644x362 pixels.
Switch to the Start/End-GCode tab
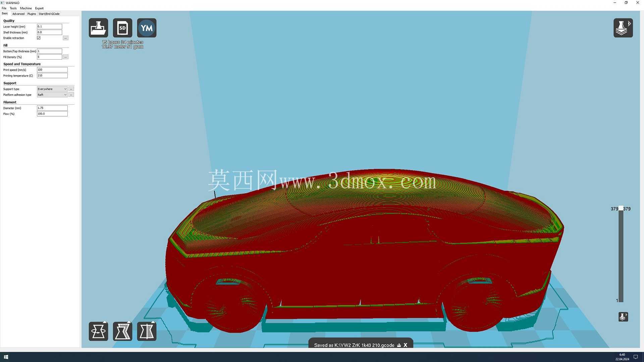[x=49, y=14]
